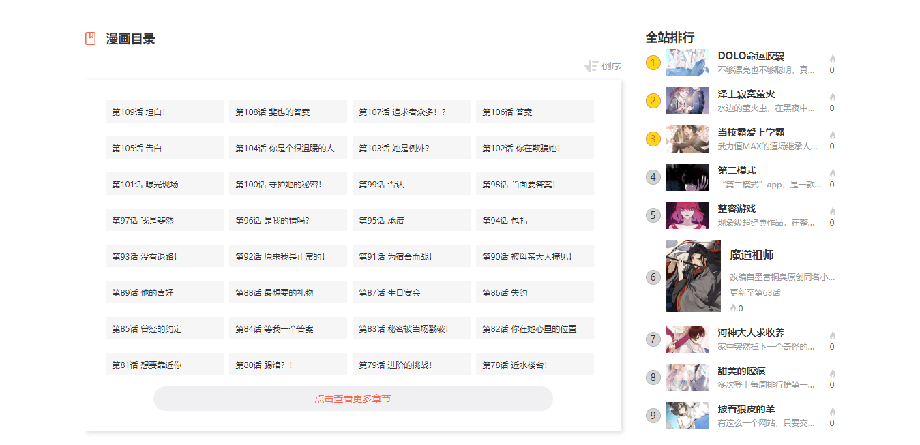Open the 披着狼皮的羊 title link
The image size is (920, 445).
[x=746, y=409]
